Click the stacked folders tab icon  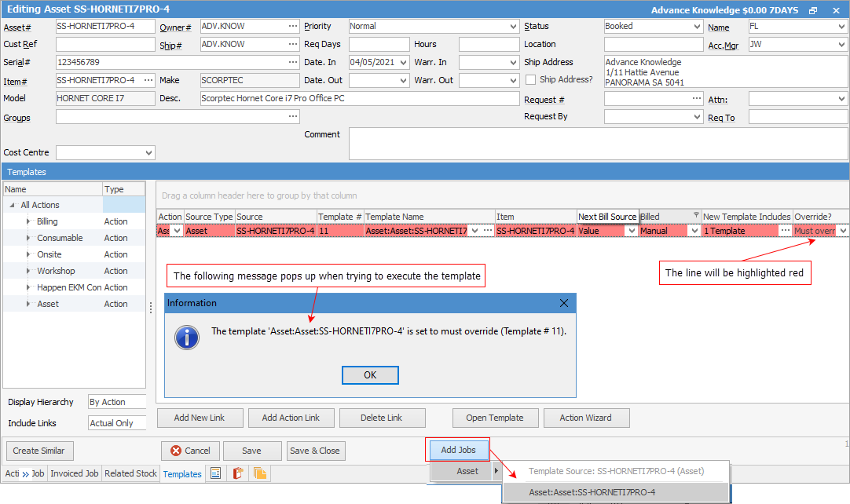point(260,473)
